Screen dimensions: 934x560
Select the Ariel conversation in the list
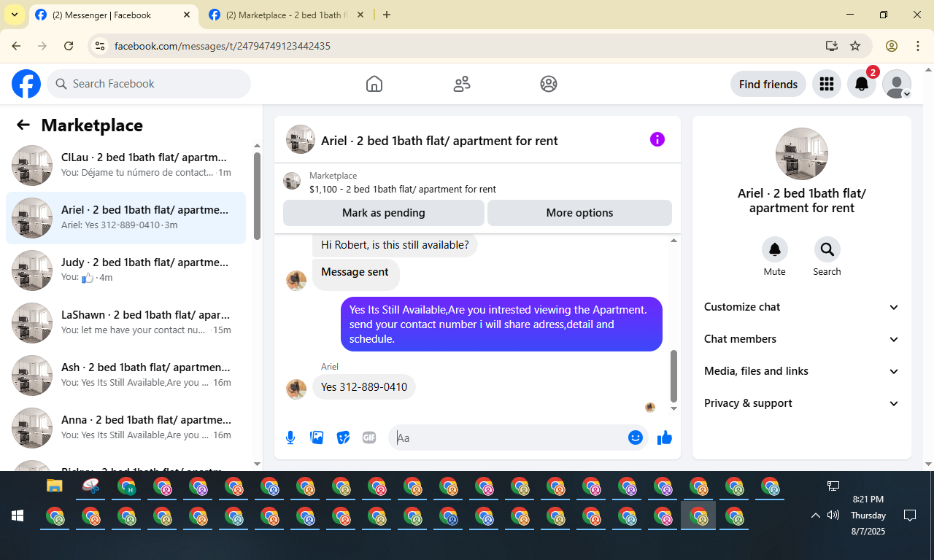tap(126, 218)
